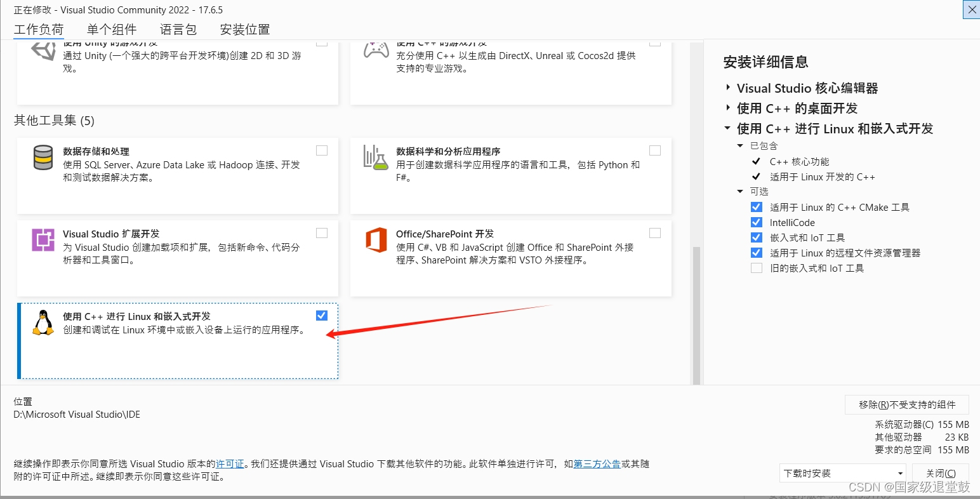Collapse 使用 C++ 进行 Linux 和嵌入式开发 details
The width and height of the screenshot is (980, 499).
pos(727,128)
